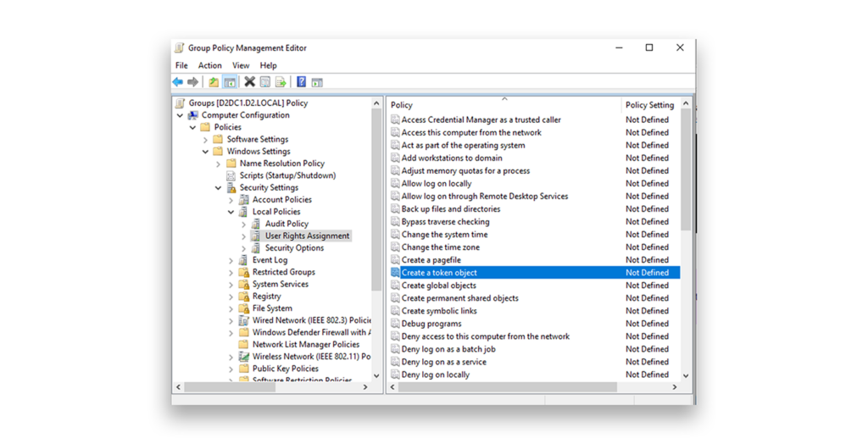Collapse the Windows Settings node
The width and height of the screenshot is (868, 444).
point(205,152)
